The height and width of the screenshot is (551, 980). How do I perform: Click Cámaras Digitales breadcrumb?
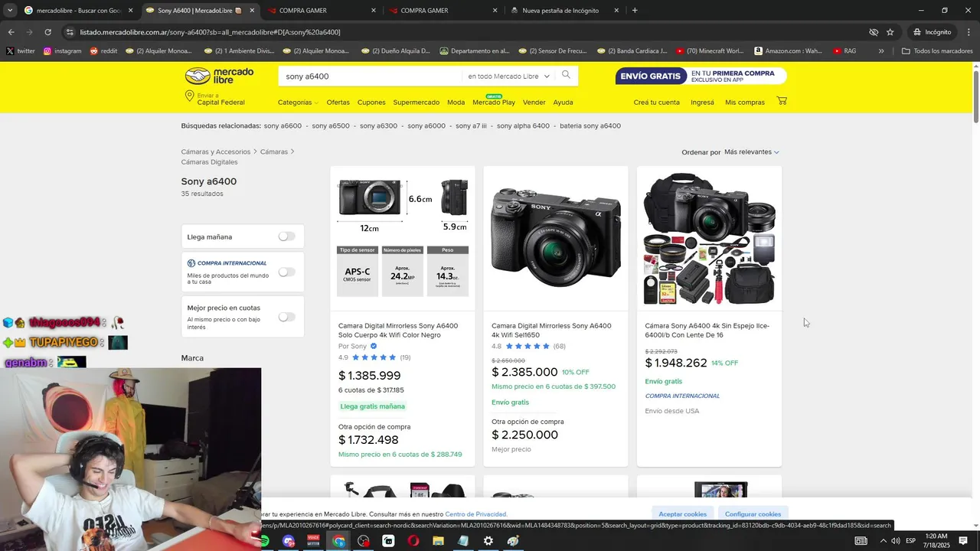tap(209, 162)
